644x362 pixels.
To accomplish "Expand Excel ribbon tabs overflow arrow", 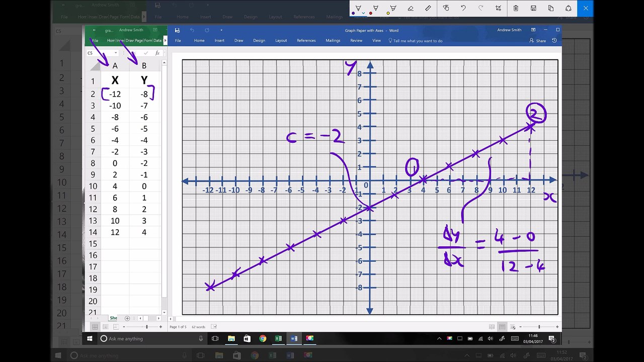I will 165,41.
